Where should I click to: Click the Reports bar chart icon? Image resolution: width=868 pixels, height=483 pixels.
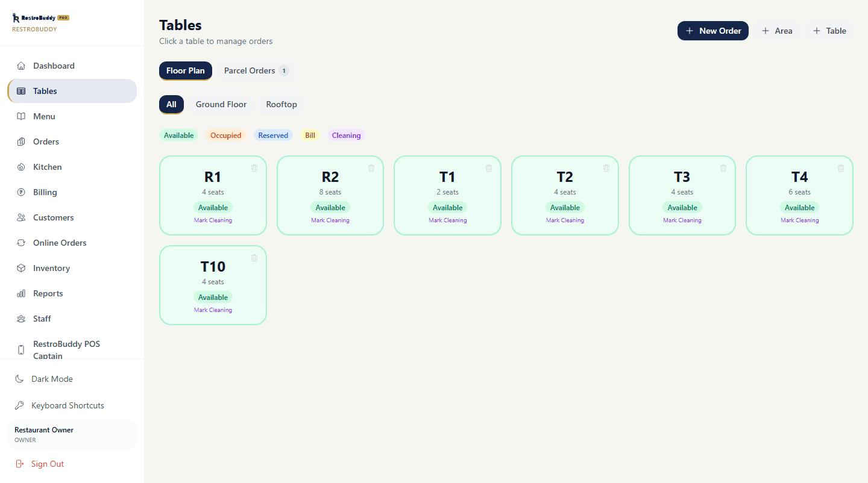point(21,293)
